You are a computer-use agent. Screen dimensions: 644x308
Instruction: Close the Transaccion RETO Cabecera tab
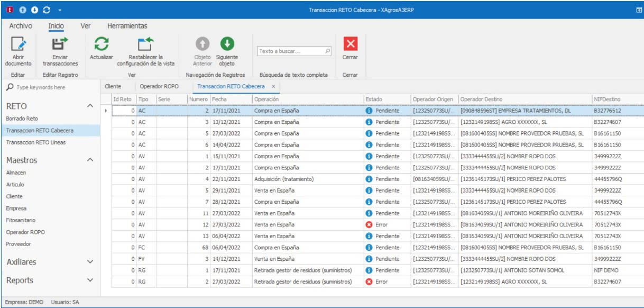[x=273, y=86]
